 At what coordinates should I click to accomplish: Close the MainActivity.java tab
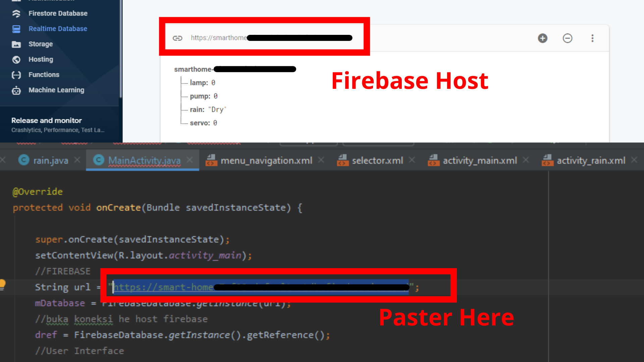190,160
